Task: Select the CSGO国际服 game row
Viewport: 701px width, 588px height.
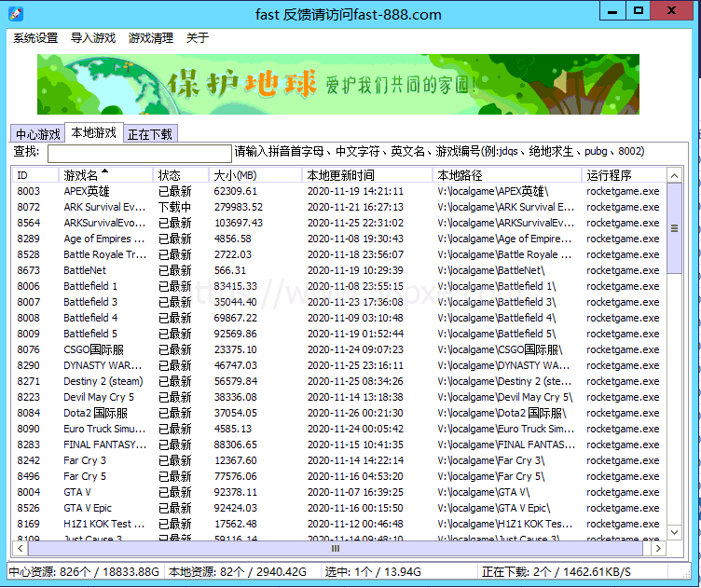Action: tap(339, 349)
